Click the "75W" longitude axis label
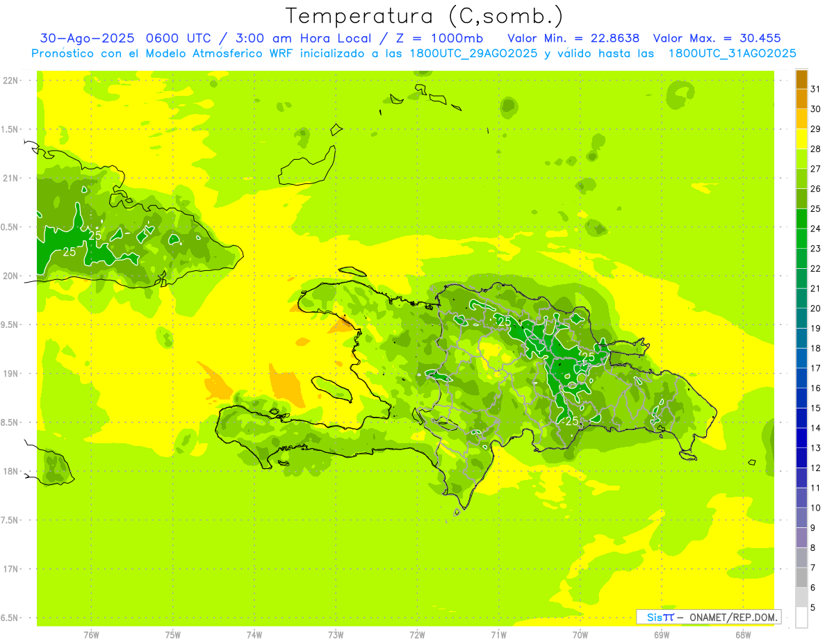834x644 pixels. 173,635
